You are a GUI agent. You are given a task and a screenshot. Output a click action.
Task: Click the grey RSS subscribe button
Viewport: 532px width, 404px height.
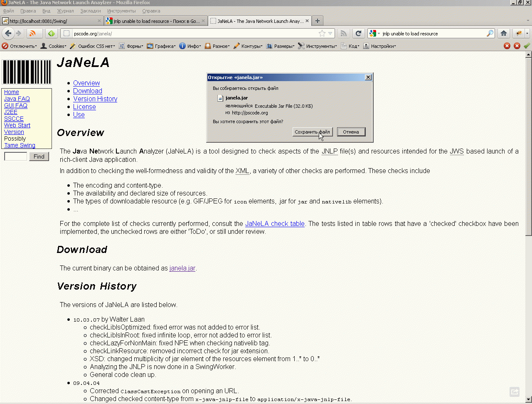point(343,33)
